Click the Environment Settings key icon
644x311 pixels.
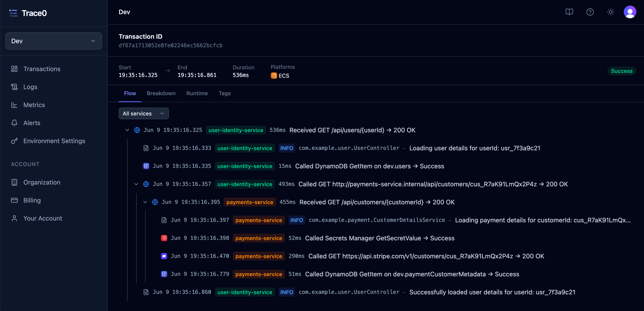tap(14, 141)
